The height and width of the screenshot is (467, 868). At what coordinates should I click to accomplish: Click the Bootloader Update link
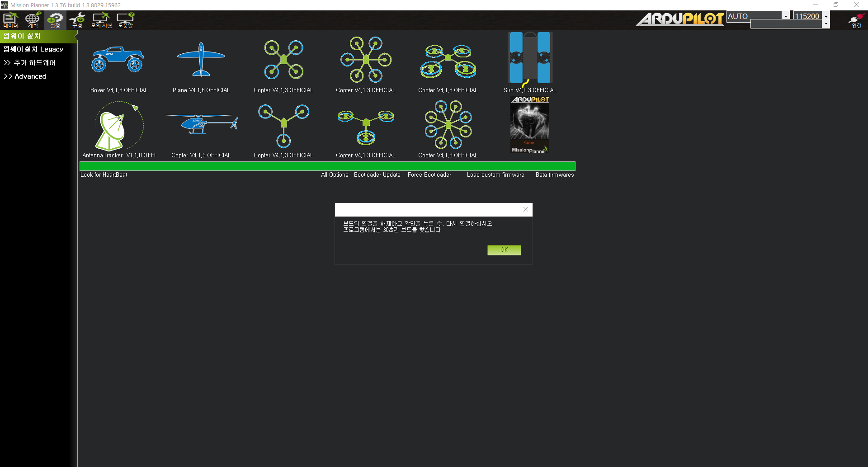click(x=377, y=175)
